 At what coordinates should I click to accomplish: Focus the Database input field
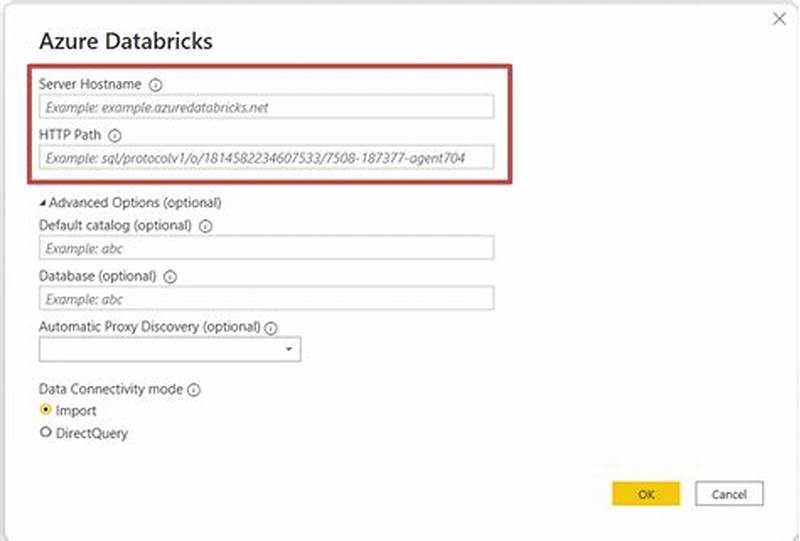[266, 298]
